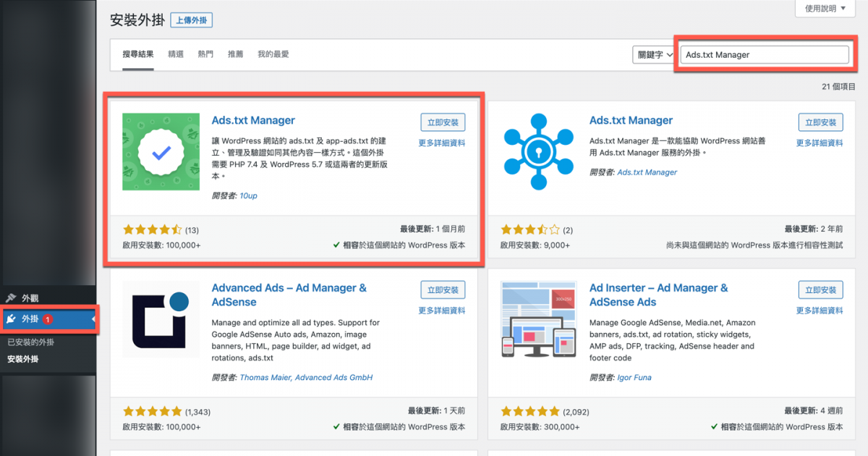Viewport: 868px width, 456px height.
Task: Click the 最後更新: 1 個月前 text
Action: (x=432, y=229)
